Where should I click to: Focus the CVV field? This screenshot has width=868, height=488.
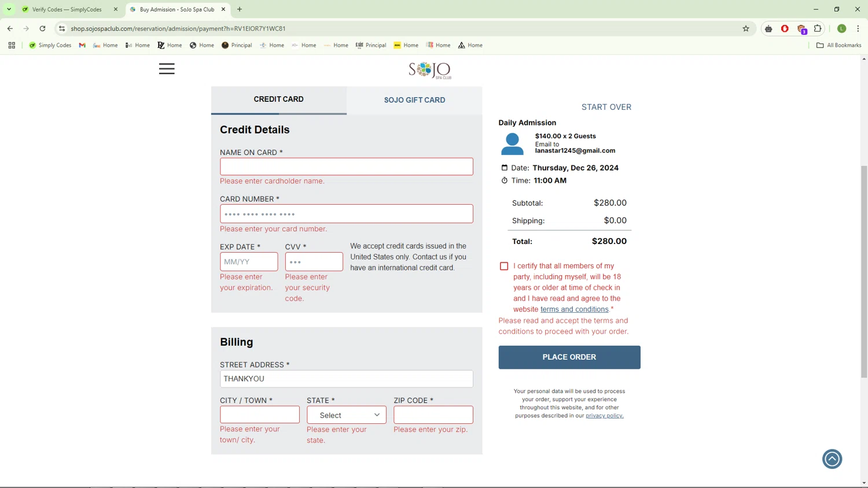coord(314,262)
